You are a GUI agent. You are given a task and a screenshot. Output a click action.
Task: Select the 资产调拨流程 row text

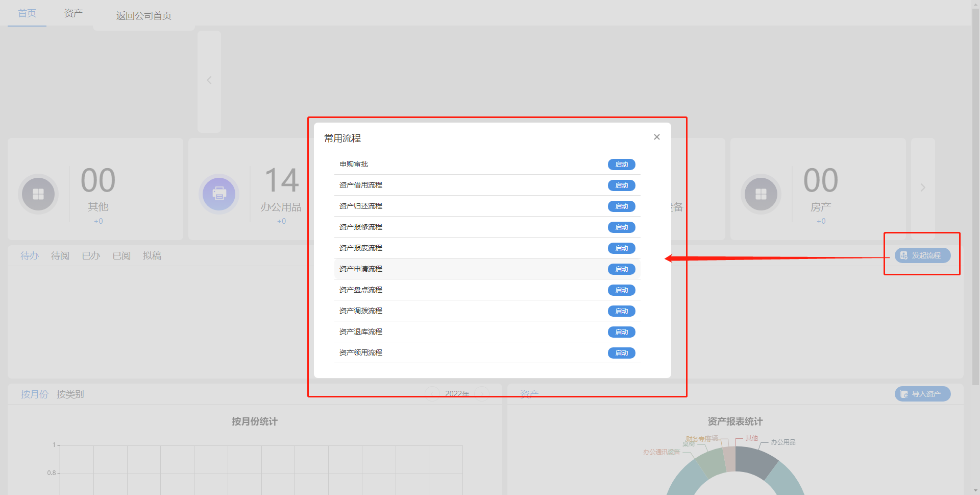(x=361, y=311)
